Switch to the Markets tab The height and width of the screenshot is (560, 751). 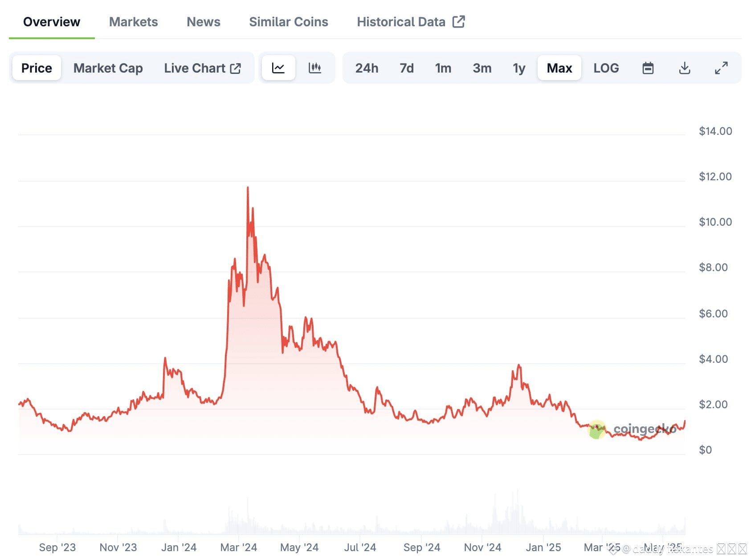[134, 22]
